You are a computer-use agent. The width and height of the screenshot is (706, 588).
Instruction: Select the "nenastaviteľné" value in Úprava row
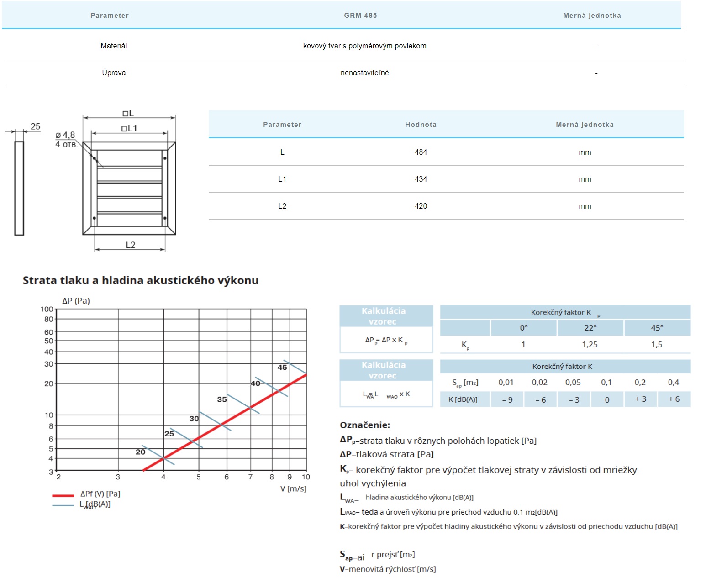coord(364,73)
